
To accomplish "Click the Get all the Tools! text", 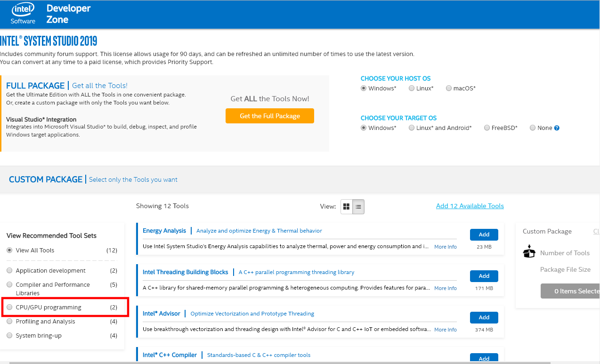I will click(x=100, y=86).
